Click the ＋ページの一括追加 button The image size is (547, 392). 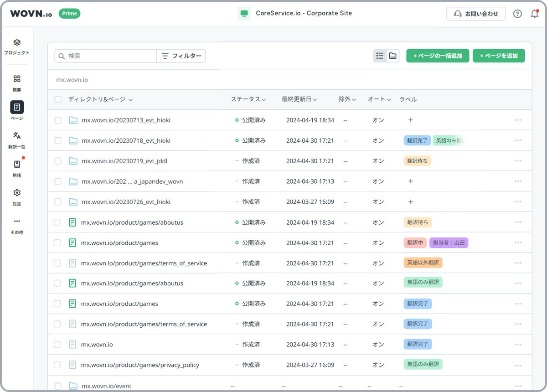point(438,56)
